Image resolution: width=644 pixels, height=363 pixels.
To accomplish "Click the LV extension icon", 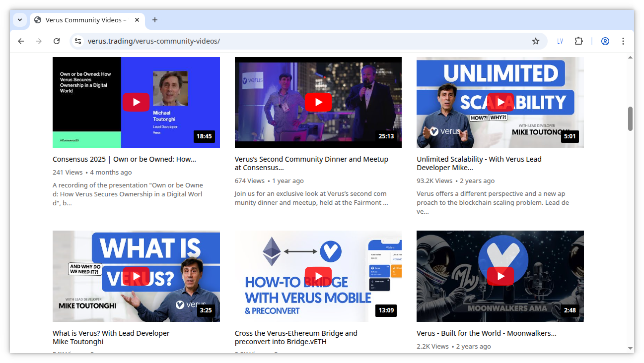I will click(560, 41).
